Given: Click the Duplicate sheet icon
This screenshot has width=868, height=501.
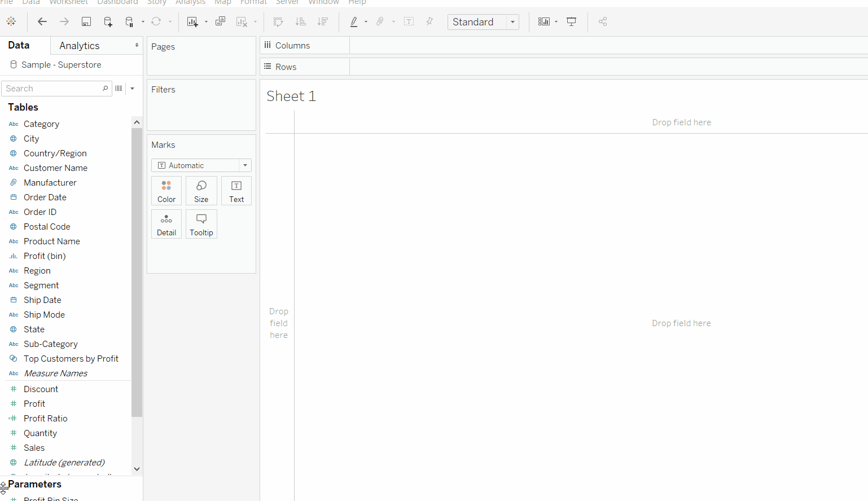Looking at the screenshot, I should [220, 21].
